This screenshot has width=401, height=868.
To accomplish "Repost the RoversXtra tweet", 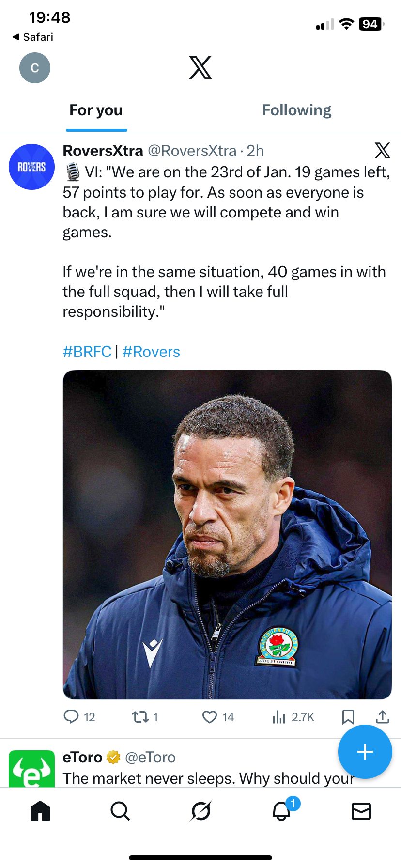I will (x=141, y=716).
